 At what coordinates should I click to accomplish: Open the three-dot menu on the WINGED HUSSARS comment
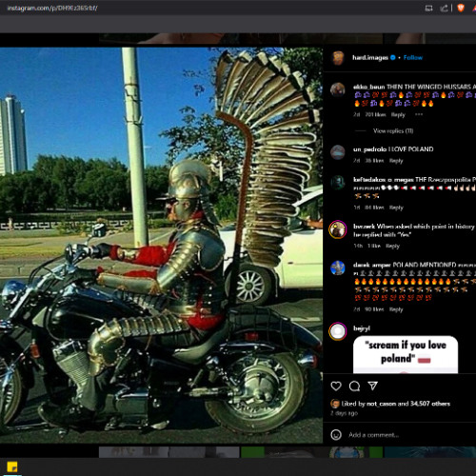tap(419, 114)
